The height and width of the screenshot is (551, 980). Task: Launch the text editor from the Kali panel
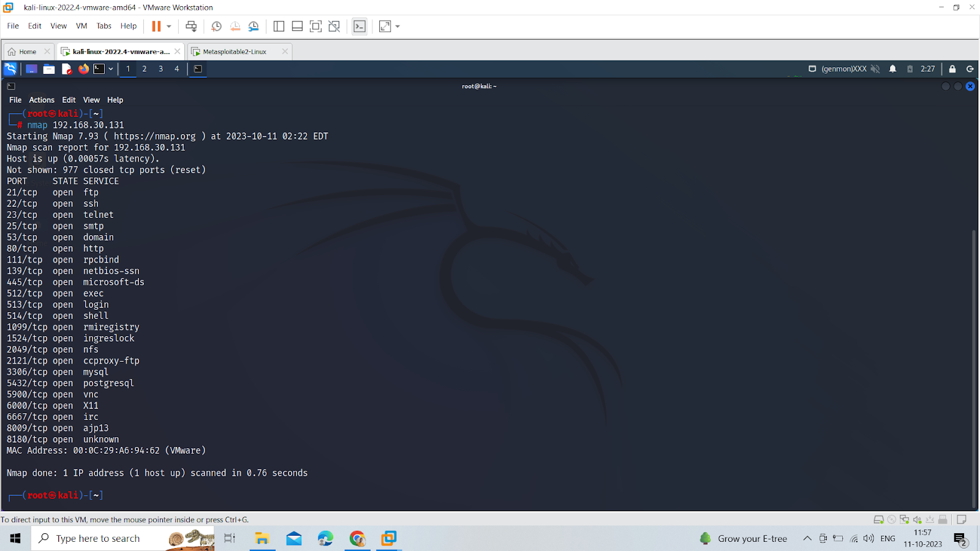[x=67, y=69]
